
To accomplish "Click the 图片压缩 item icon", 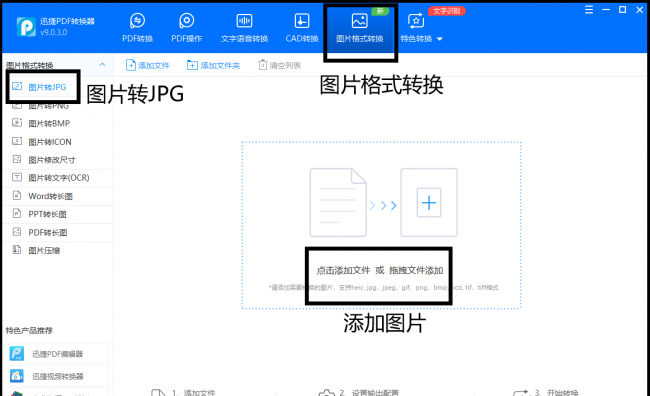I will pyautogui.click(x=17, y=250).
